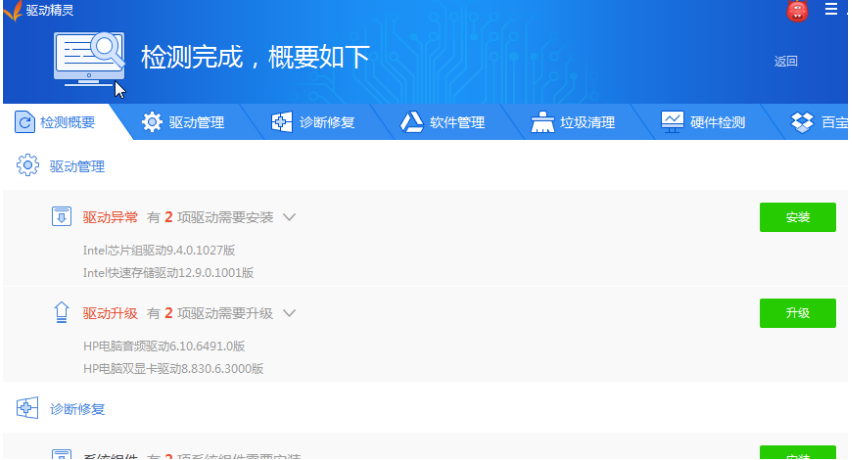The image size is (852, 460).
Task: Go to the 诊断修复 tab
Action: [313, 123]
